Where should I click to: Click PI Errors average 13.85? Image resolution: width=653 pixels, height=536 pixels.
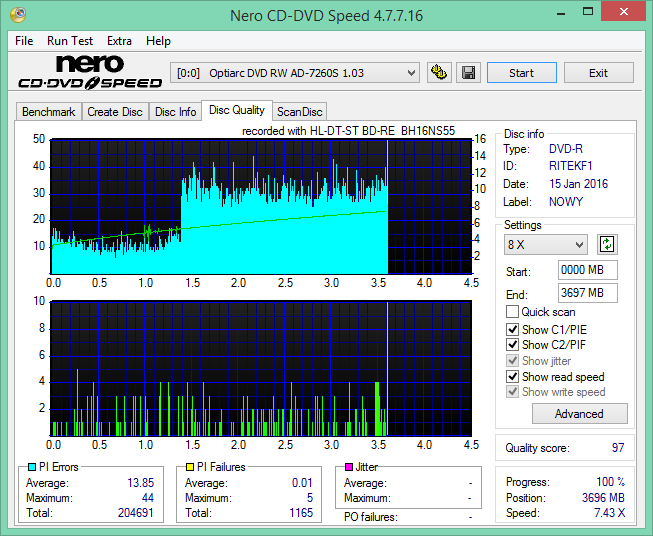(140, 483)
